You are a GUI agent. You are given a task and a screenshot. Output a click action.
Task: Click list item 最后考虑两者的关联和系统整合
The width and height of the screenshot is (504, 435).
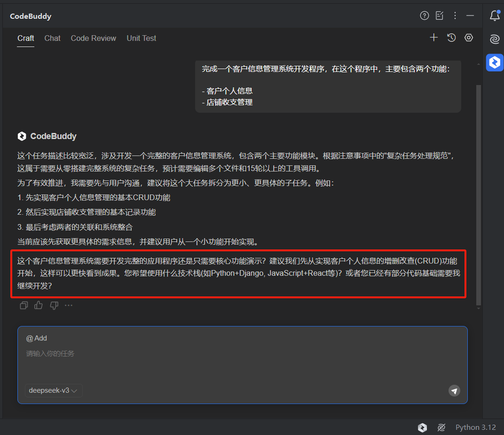75,227
